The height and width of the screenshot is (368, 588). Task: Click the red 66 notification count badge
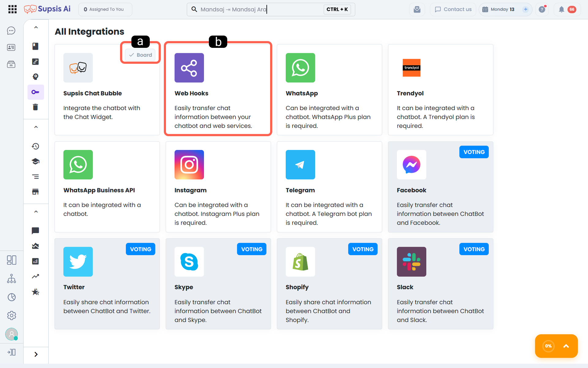pyautogui.click(x=572, y=10)
